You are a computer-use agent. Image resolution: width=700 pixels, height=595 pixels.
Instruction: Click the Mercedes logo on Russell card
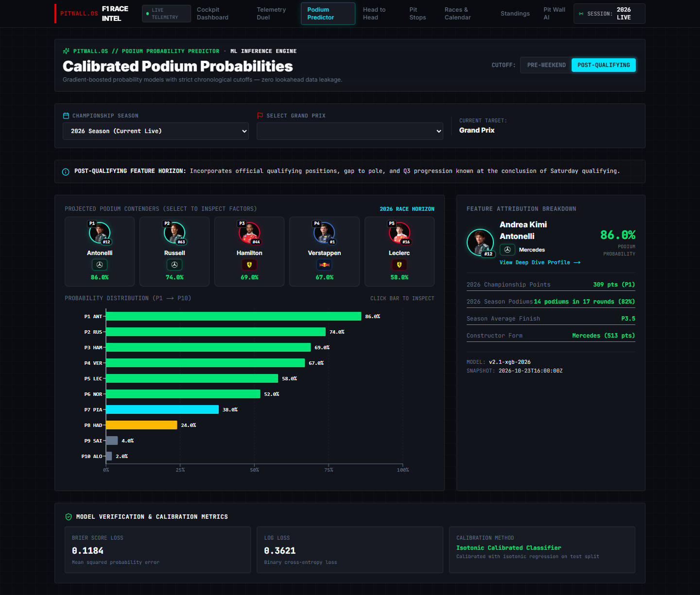[x=175, y=265]
